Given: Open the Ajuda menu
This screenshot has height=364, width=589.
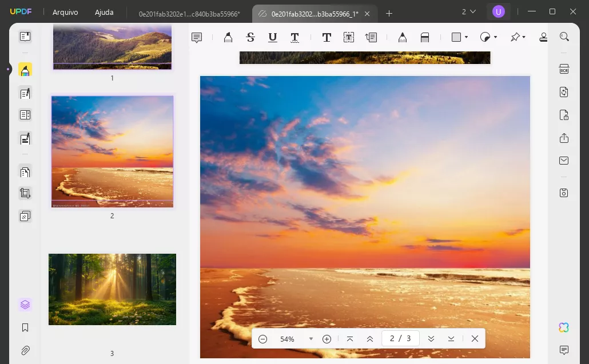Looking at the screenshot, I should point(104,13).
